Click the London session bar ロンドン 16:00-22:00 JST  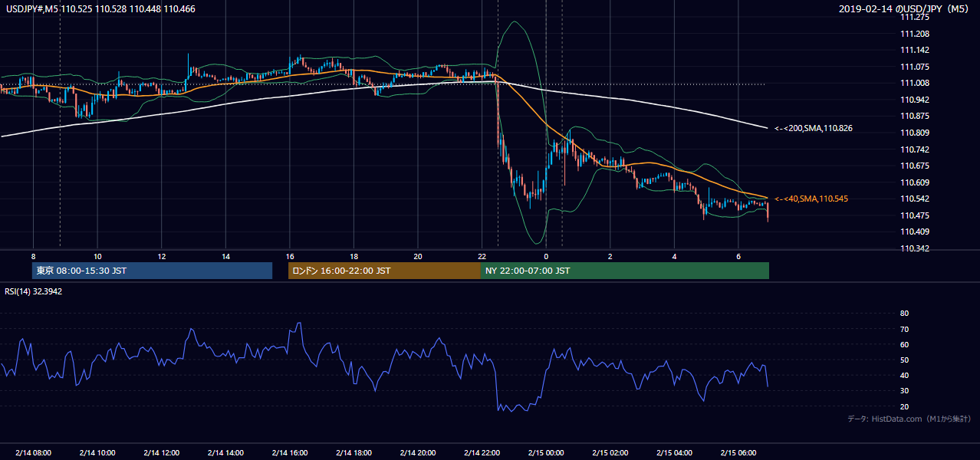point(384,271)
